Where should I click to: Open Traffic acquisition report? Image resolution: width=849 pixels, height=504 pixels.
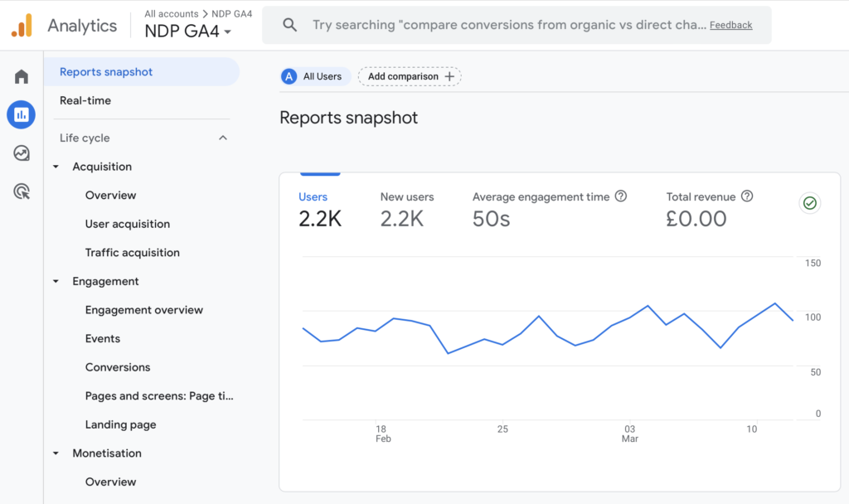tap(132, 253)
